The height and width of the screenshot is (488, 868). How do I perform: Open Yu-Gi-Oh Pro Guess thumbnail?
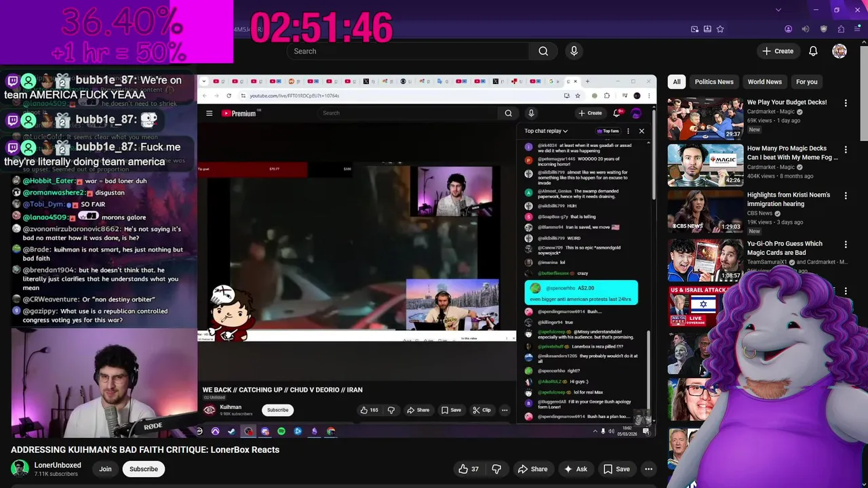pyautogui.click(x=705, y=260)
